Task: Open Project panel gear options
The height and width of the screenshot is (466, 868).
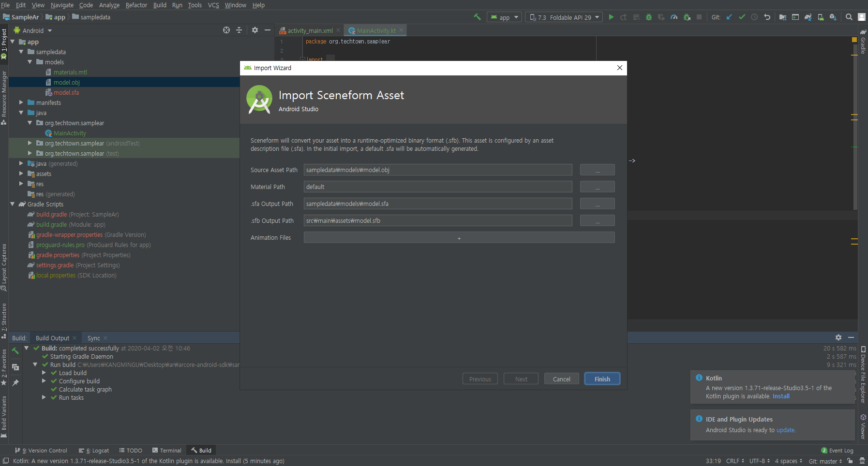Action: tap(255, 30)
